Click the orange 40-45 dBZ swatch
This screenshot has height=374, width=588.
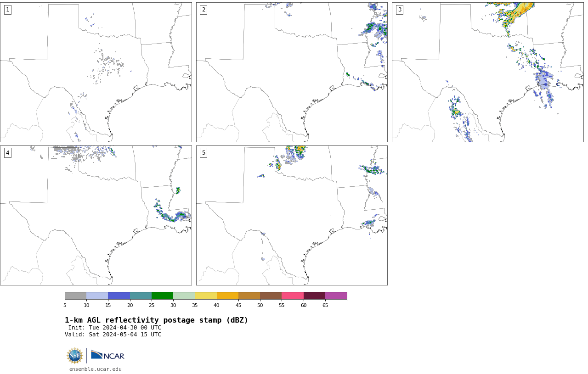pyautogui.click(x=227, y=296)
